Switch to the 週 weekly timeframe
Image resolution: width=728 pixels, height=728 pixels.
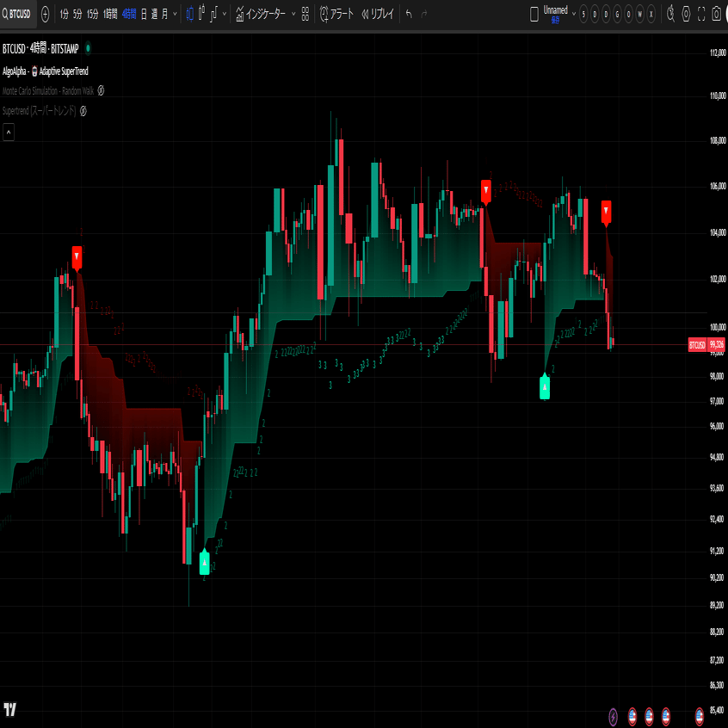click(x=154, y=15)
